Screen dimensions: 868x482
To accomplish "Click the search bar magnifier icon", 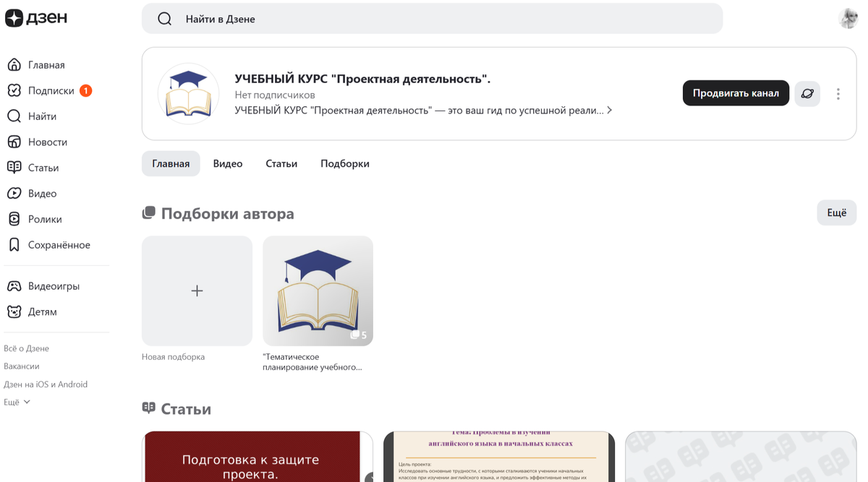I will 165,19.
